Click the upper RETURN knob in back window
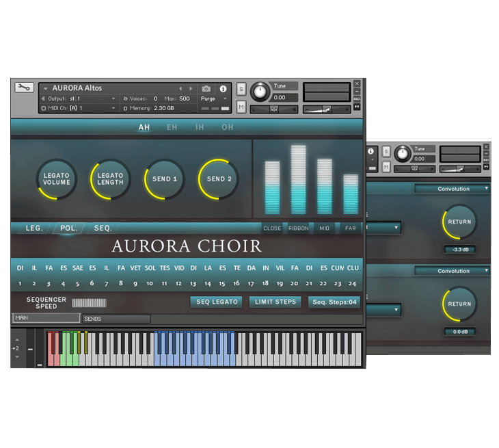Image resolution: width=499 pixels, height=448 pixels. (459, 222)
